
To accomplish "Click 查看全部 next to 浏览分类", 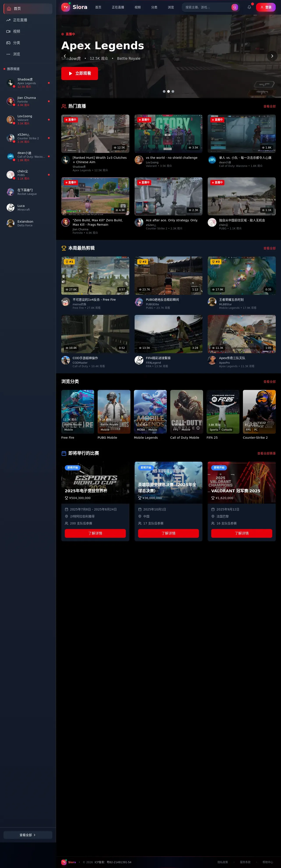I will click(270, 382).
